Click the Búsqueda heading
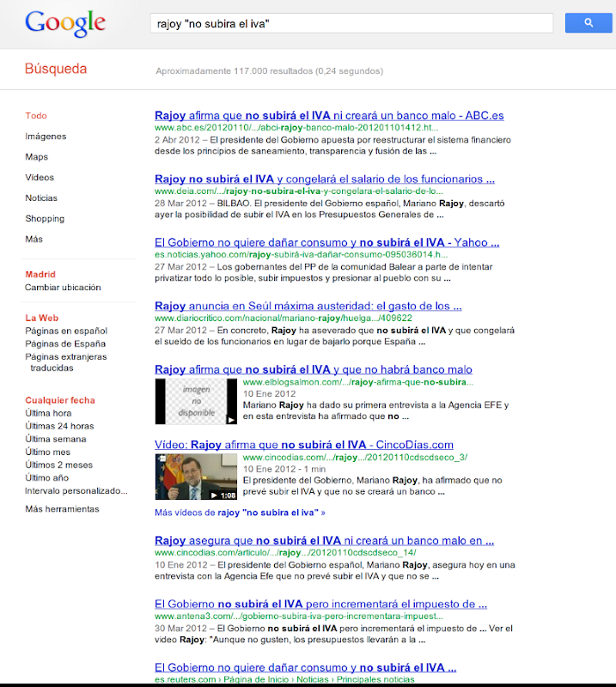The width and height of the screenshot is (616, 687). pyautogui.click(x=56, y=69)
